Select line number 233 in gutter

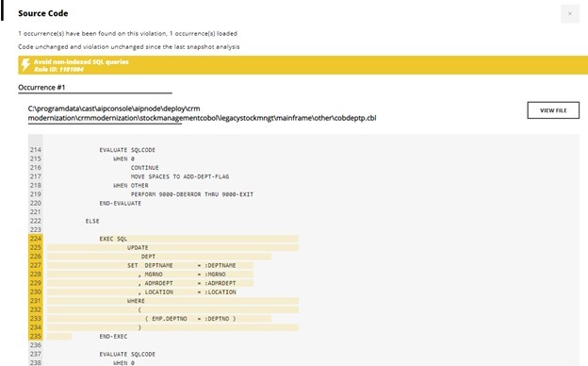point(36,319)
